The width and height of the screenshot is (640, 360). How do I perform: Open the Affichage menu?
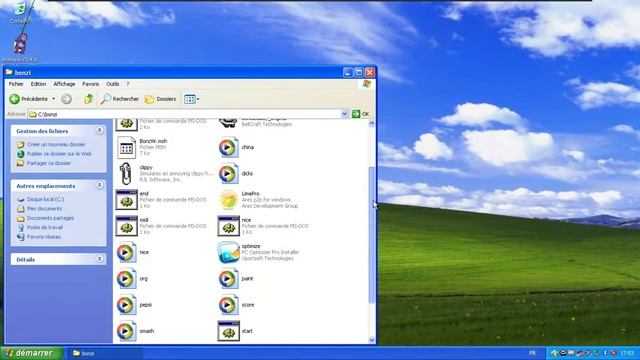click(x=64, y=84)
